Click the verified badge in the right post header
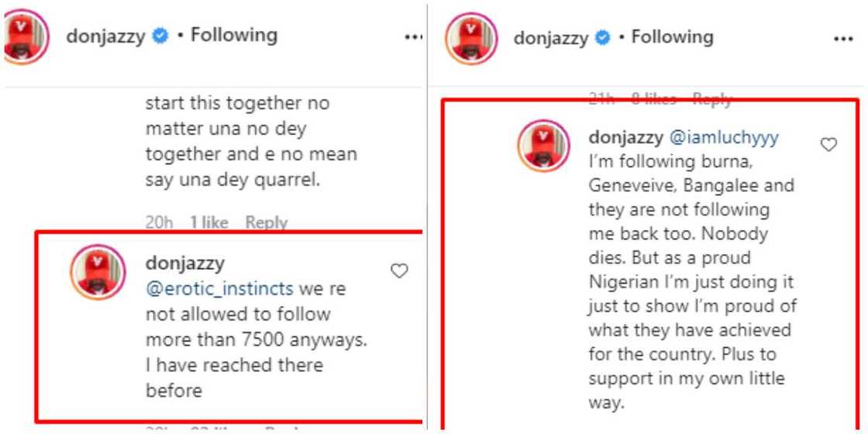The height and width of the screenshot is (434, 868). pyautogui.click(x=604, y=38)
